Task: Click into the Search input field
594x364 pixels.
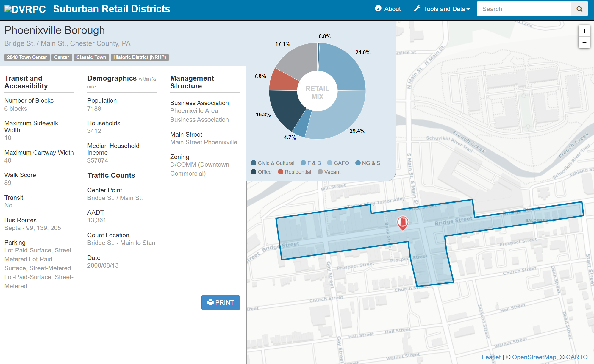Action: point(524,9)
